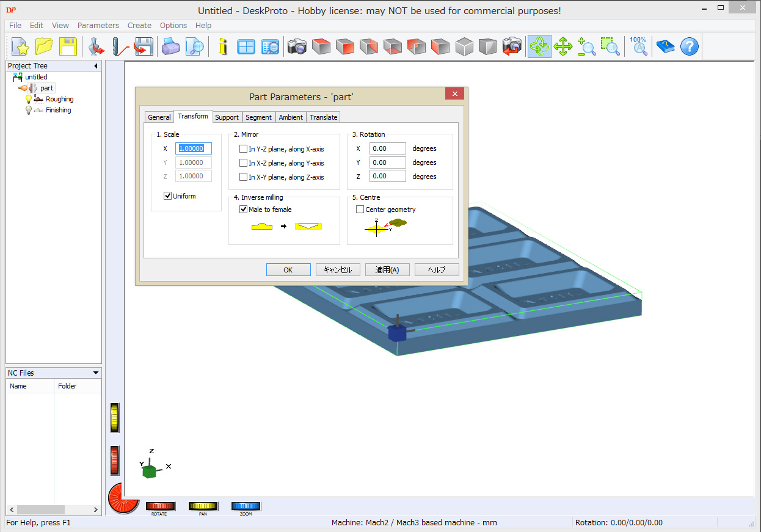Click the untitled project icon in tree
This screenshot has height=532, width=761.
pyautogui.click(x=18, y=77)
